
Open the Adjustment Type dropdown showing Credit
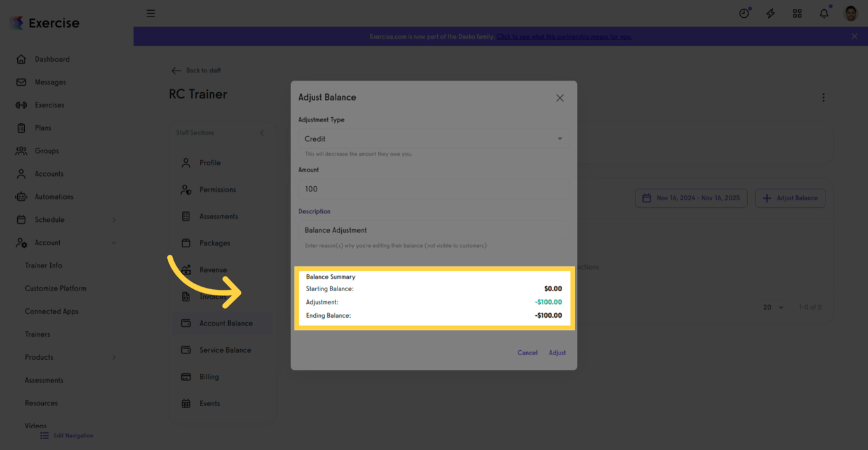pyautogui.click(x=433, y=139)
